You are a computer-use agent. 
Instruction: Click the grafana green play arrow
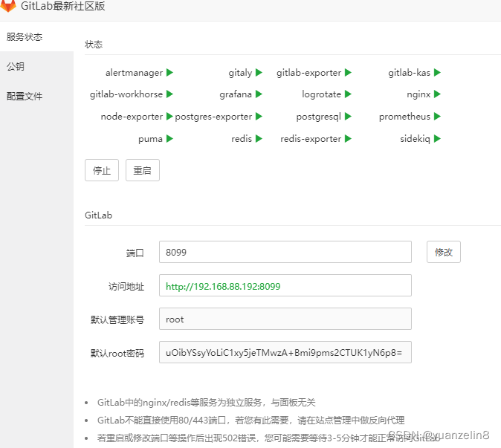coord(259,94)
